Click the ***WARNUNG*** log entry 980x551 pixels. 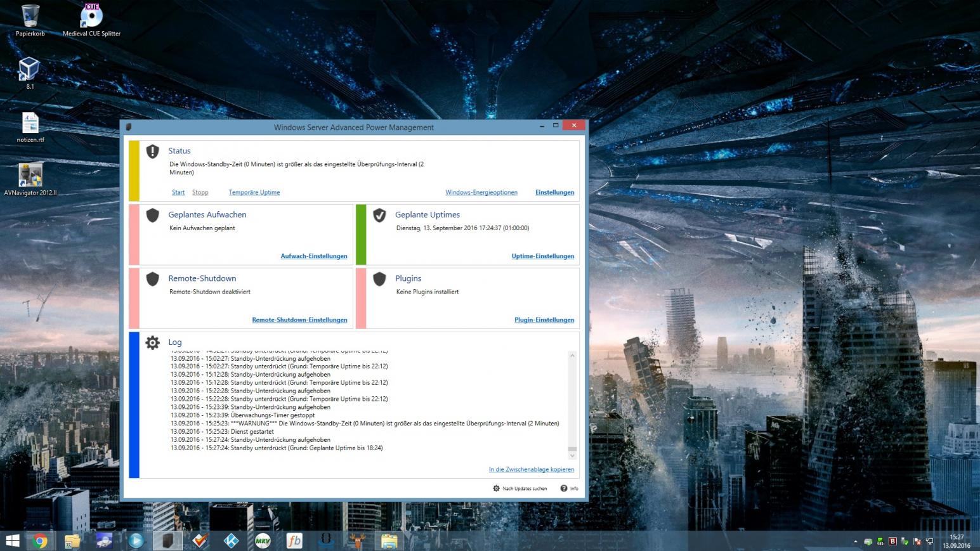[x=365, y=423]
